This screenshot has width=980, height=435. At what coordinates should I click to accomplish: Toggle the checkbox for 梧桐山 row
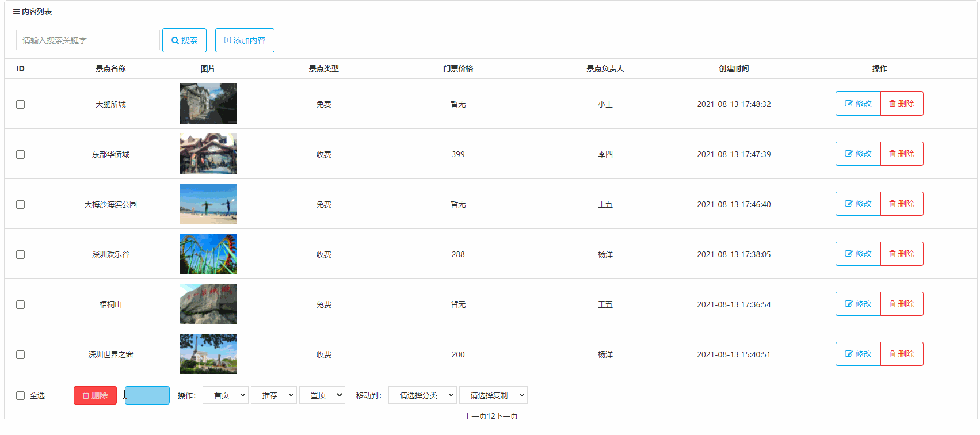pyautogui.click(x=21, y=304)
